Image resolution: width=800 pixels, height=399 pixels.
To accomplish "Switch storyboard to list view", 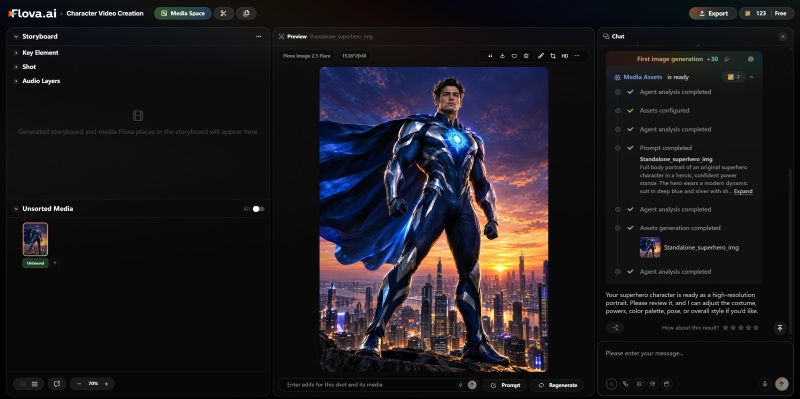I will [x=35, y=384].
